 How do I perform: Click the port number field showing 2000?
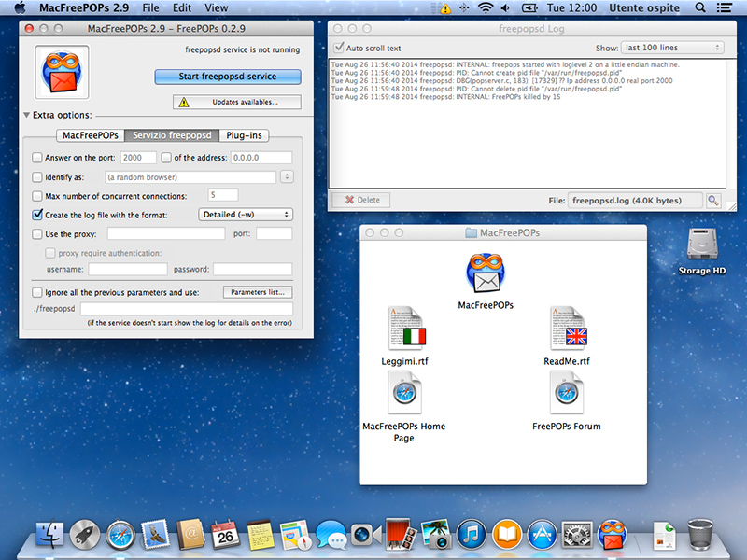[138, 158]
